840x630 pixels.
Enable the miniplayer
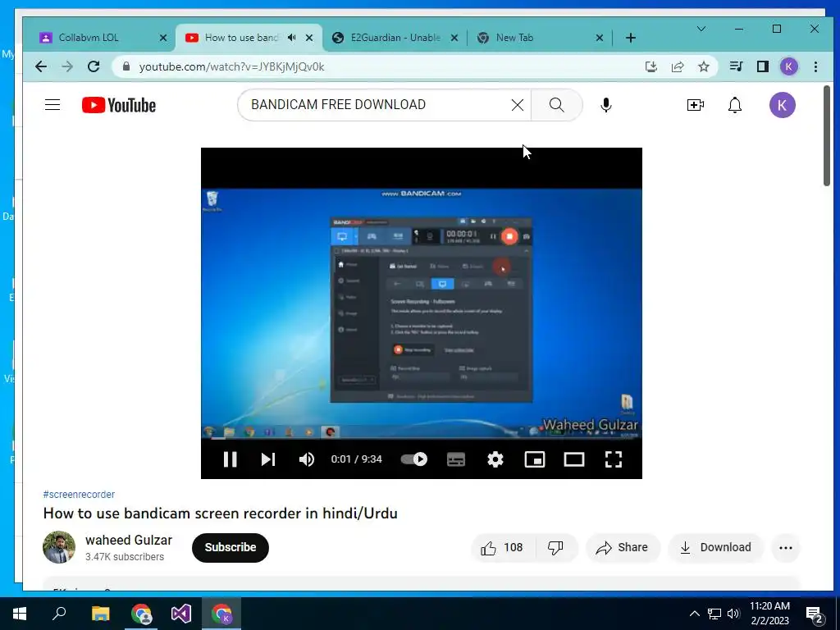click(x=535, y=459)
